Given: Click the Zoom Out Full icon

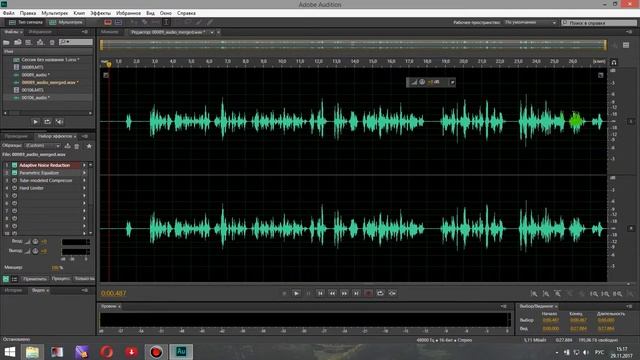Looking at the screenshot, I should tap(582, 293).
